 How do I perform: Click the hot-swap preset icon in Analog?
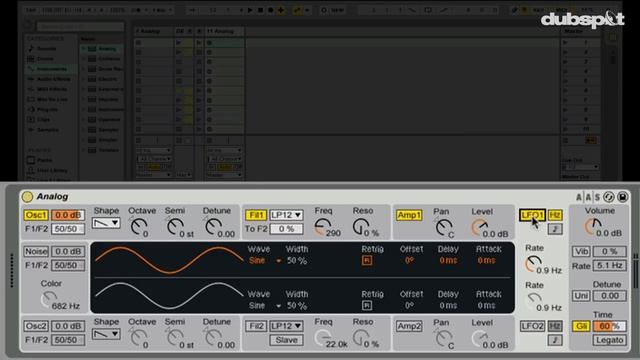(609, 197)
